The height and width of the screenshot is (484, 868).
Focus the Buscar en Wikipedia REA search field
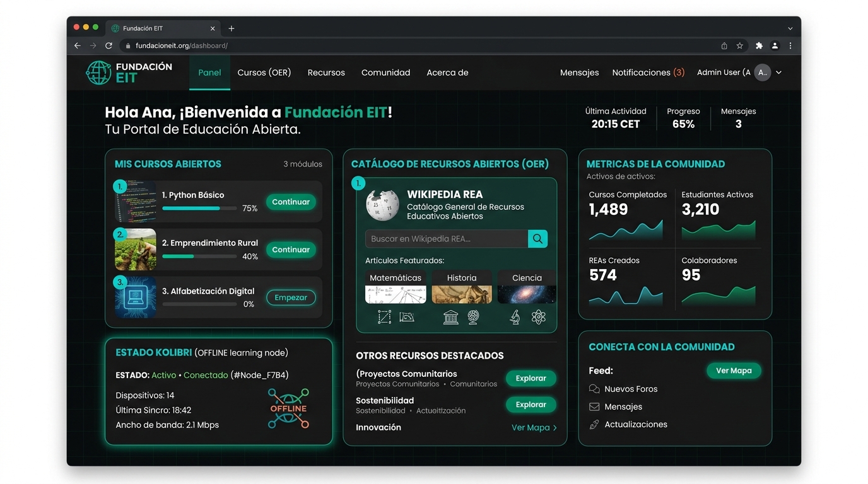[x=447, y=239]
